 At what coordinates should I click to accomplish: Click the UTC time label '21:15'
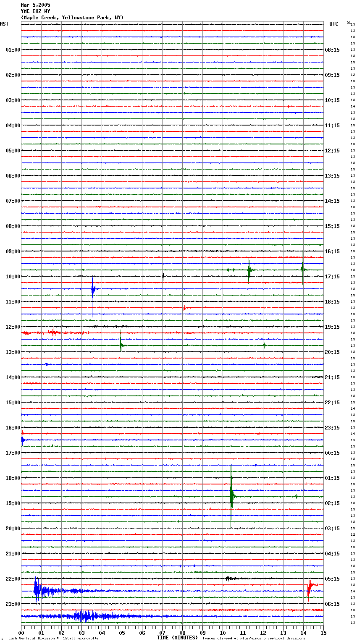coord(332,377)
